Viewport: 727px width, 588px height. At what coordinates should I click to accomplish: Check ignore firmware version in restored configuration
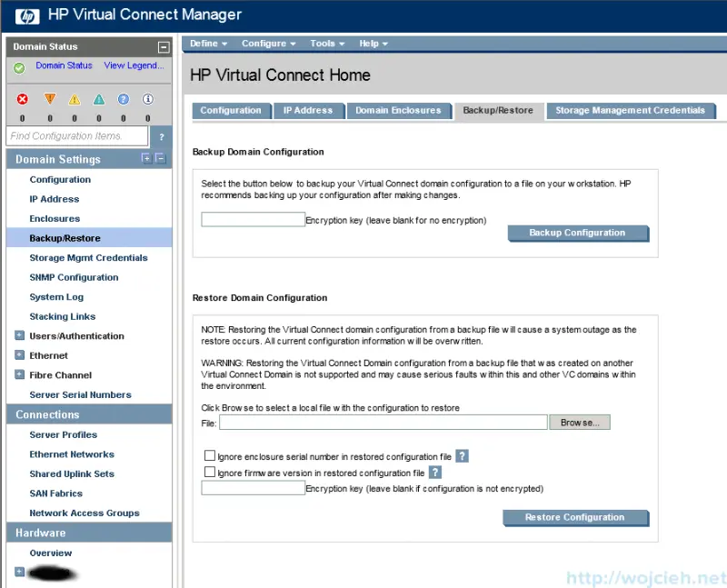click(x=210, y=472)
